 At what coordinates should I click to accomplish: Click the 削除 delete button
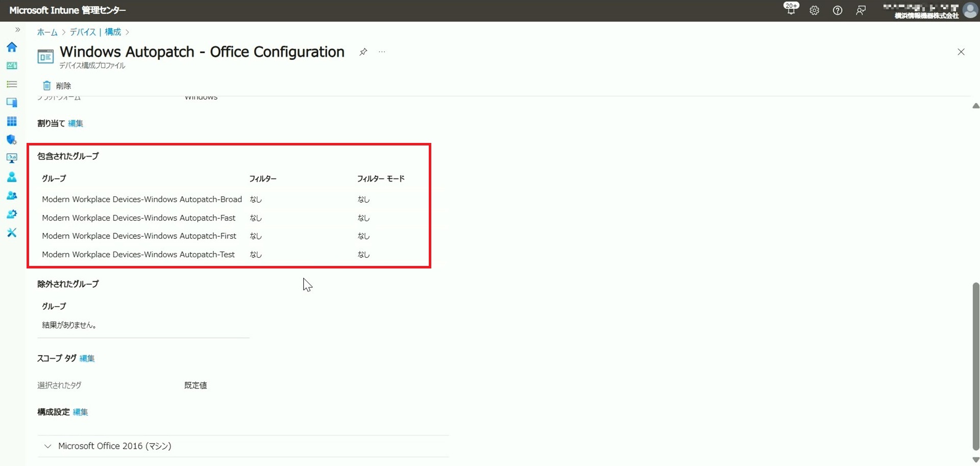click(57, 86)
